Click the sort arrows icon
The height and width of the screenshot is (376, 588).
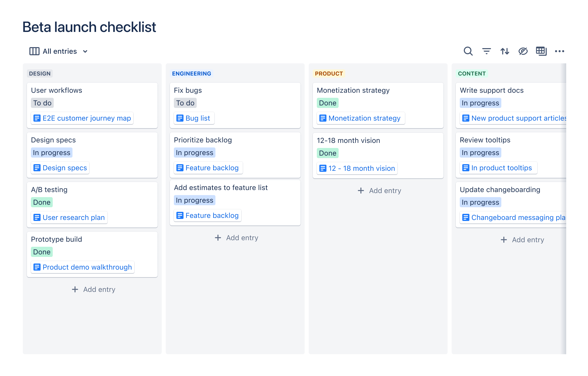505,51
